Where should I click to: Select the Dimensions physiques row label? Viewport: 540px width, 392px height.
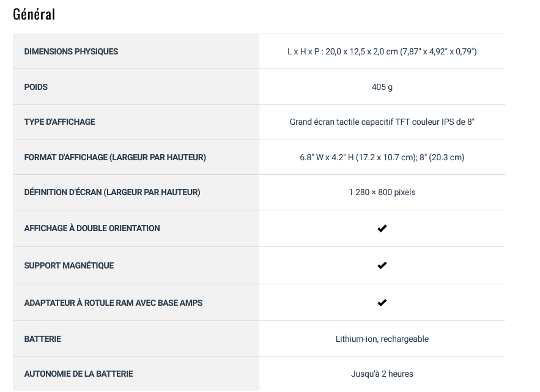(71, 51)
